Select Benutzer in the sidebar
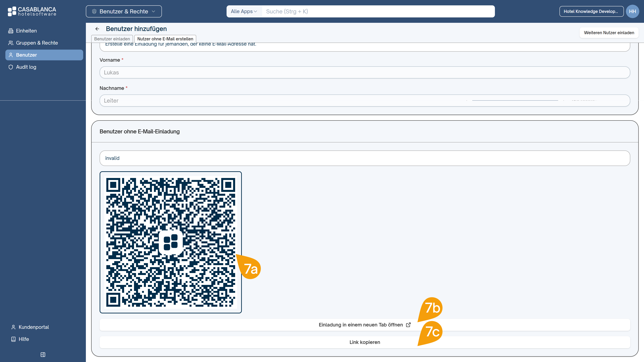Screen dimensions: 644x362 44,55
